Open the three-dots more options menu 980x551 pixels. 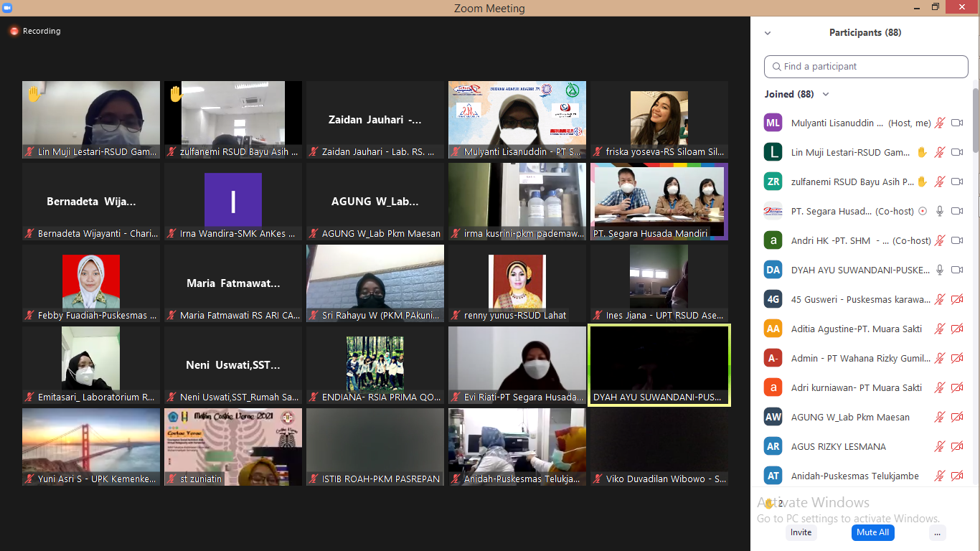point(936,532)
